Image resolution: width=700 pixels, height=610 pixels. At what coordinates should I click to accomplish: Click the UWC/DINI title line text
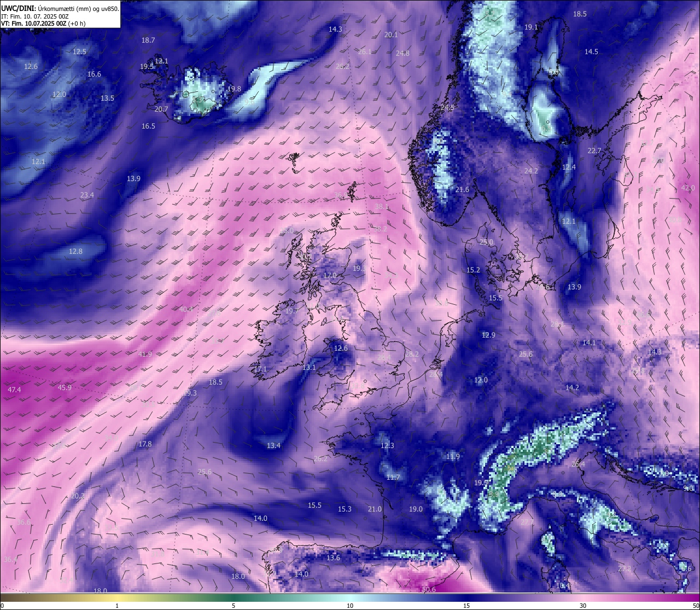tap(60, 8)
